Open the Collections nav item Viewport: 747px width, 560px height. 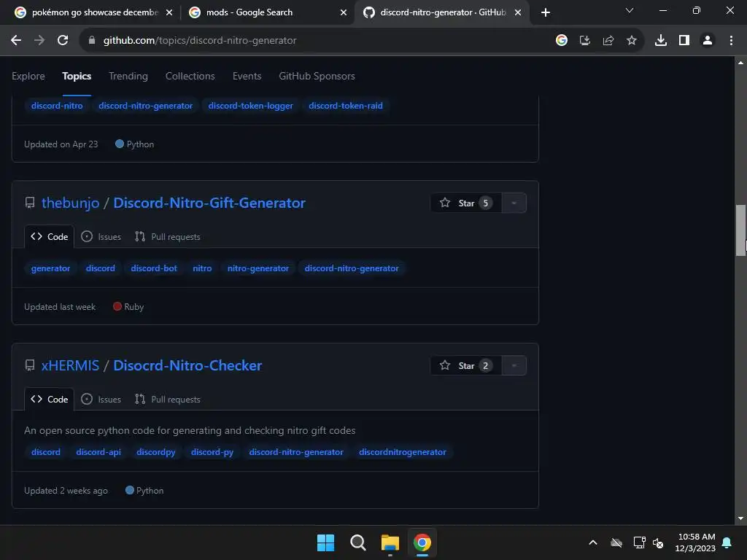click(x=190, y=76)
